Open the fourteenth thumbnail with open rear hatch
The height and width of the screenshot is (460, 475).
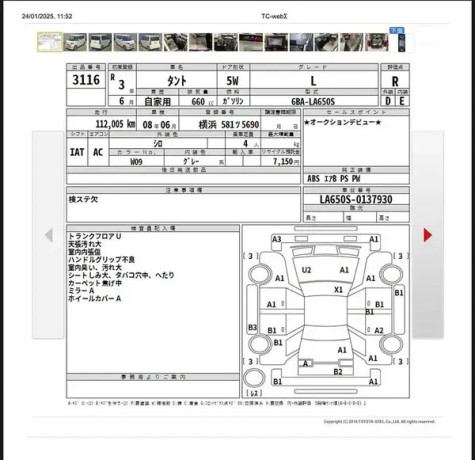[x=377, y=42]
